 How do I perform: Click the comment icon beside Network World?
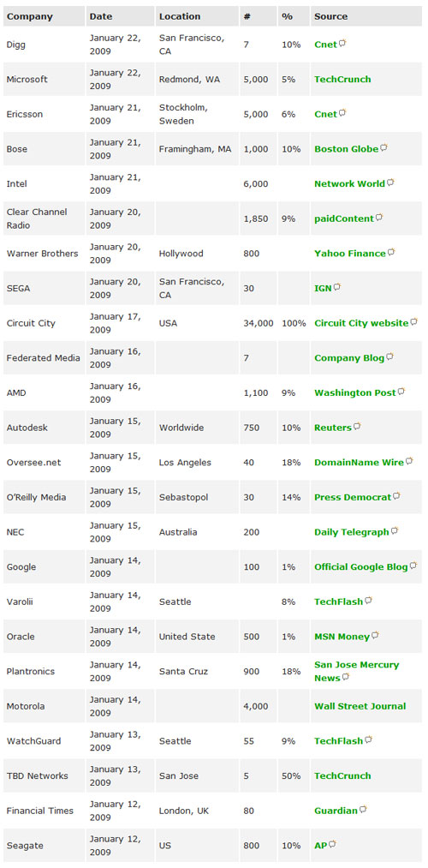click(390, 183)
